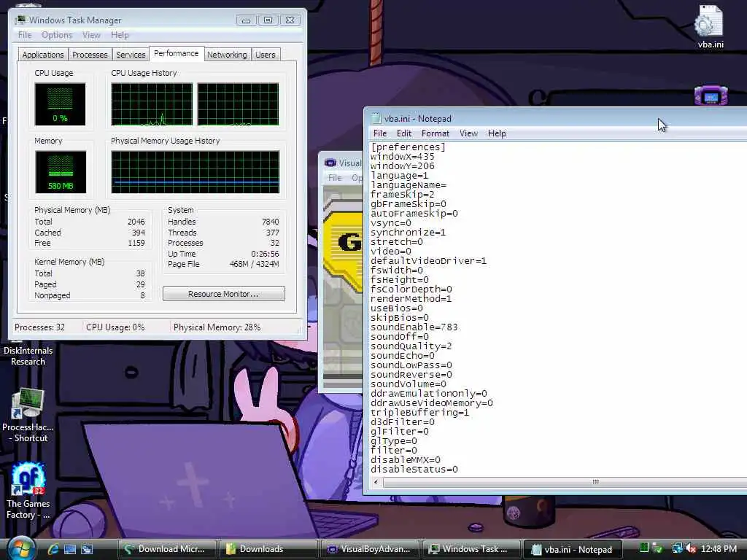Close the Task Manager window
The image size is (747, 560).
pyautogui.click(x=290, y=20)
